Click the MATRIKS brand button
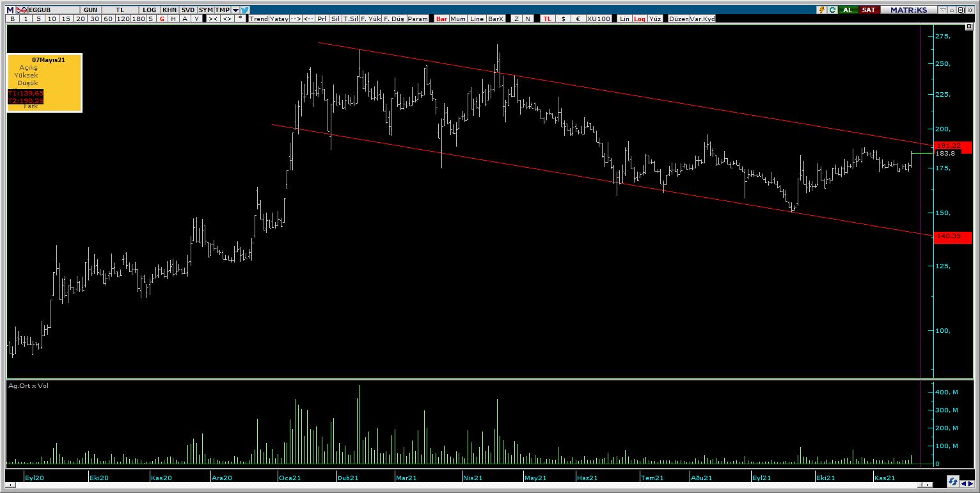The width and height of the screenshot is (980, 493). 909,10
